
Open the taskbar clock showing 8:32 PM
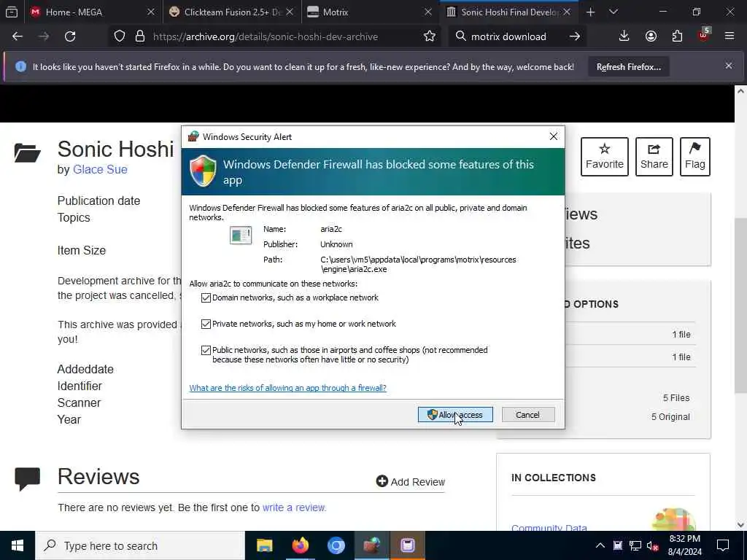tap(684, 545)
